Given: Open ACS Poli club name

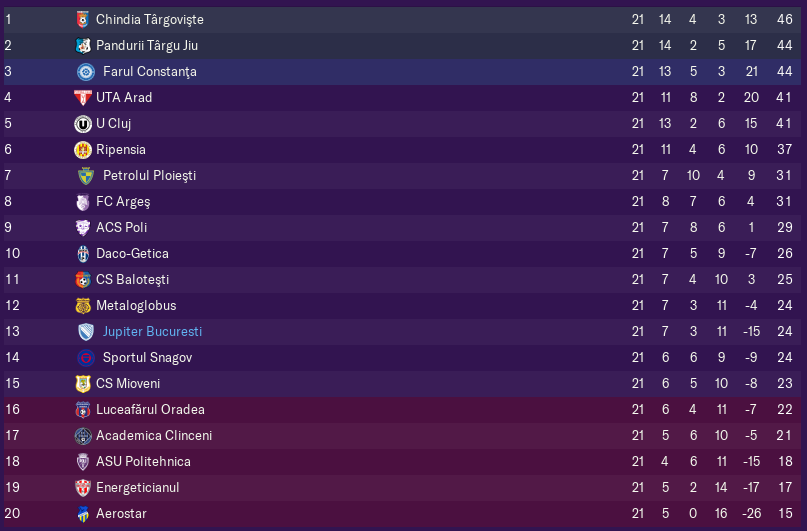Looking at the screenshot, I should click(121, 227).
